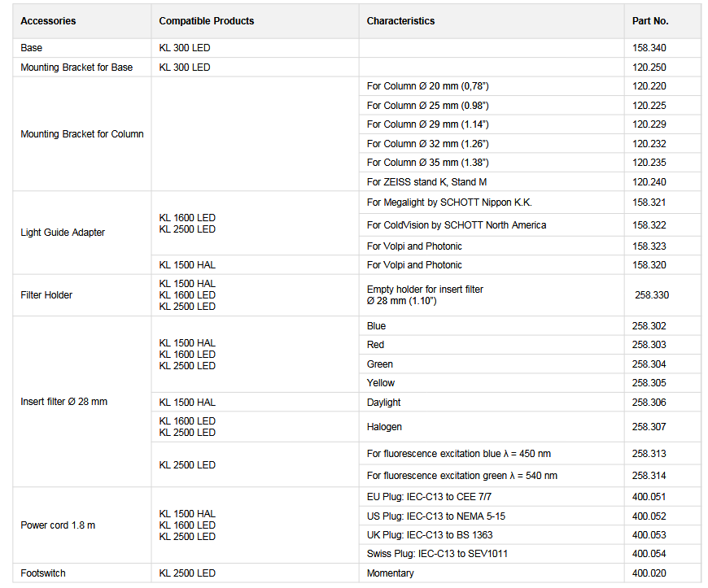708x588 pixels.
Task: Select fluorescence excitation green λ = 540 nm
Action: coord(461,476)
